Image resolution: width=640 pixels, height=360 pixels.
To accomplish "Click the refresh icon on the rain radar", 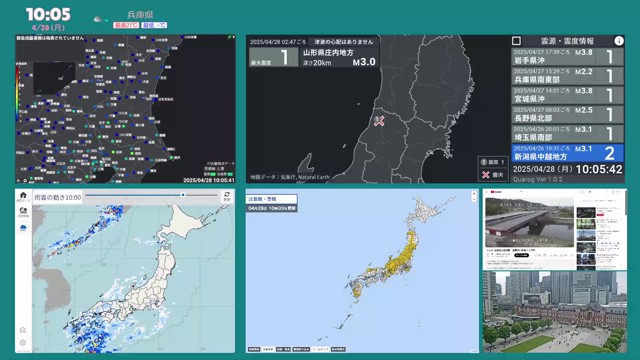I will coord(227,196).
